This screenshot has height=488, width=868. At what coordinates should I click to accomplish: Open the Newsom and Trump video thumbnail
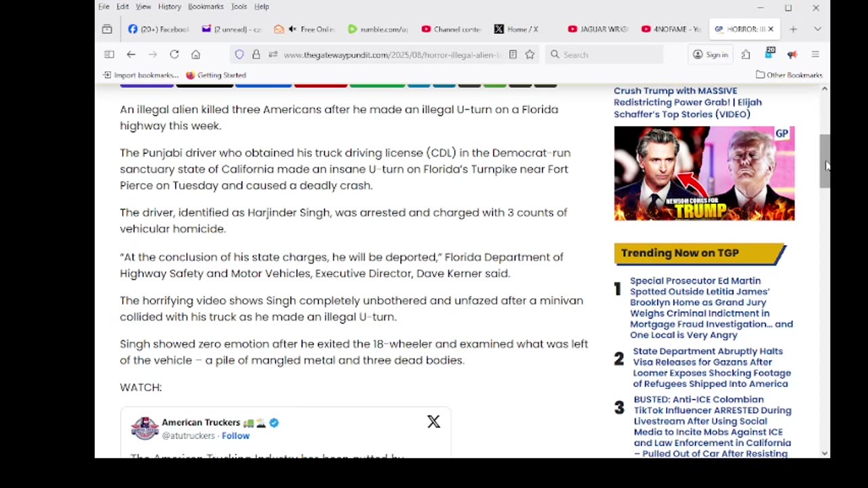tap(704, 173)
